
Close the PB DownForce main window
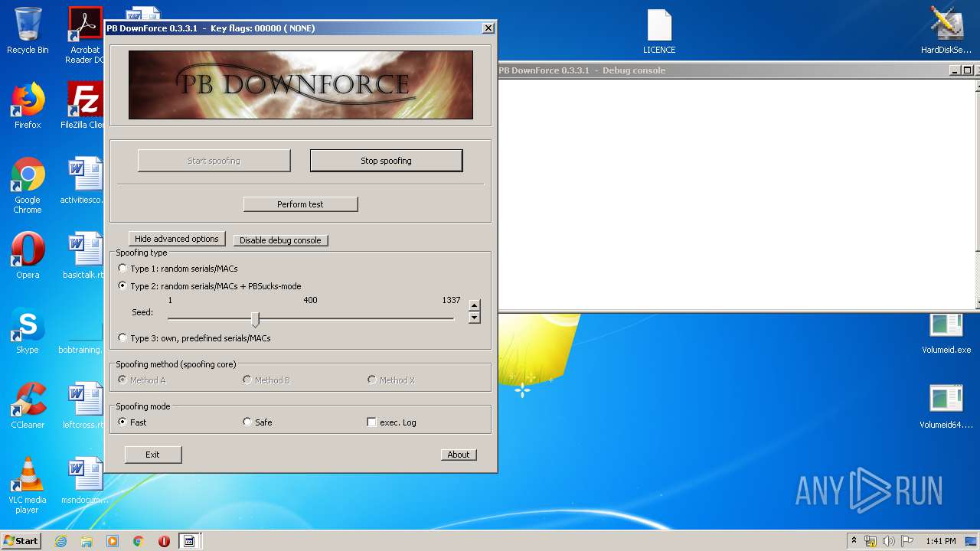488,28
